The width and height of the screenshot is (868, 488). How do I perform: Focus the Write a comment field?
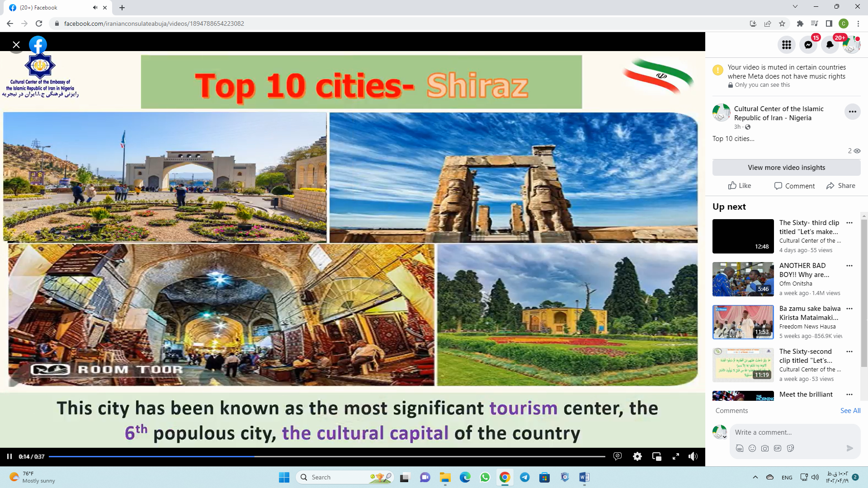(x=795, y=432)
